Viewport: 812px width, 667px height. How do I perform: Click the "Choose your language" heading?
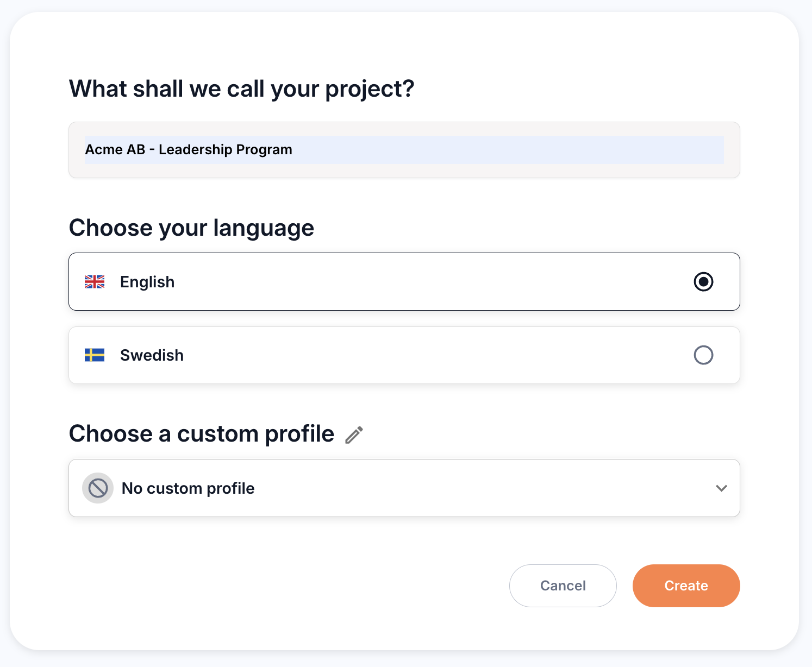point(191,228)
